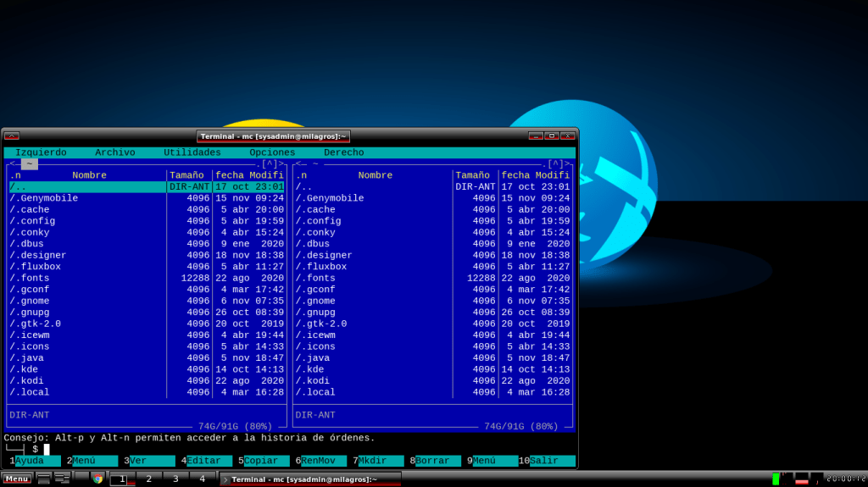
Task: Open right panel history dropdown [^]
Action: 557,164
